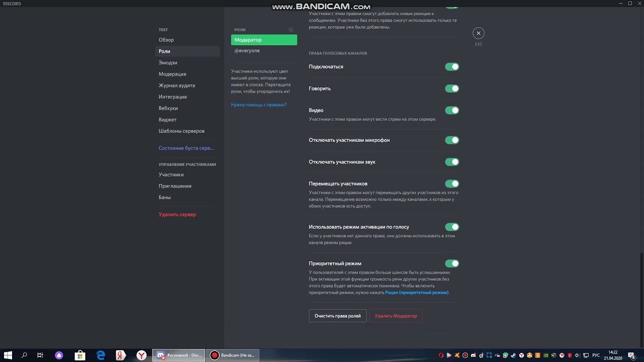Open the Участники management section
Viewport: 644px width, 362px height.
click(187, 174)
